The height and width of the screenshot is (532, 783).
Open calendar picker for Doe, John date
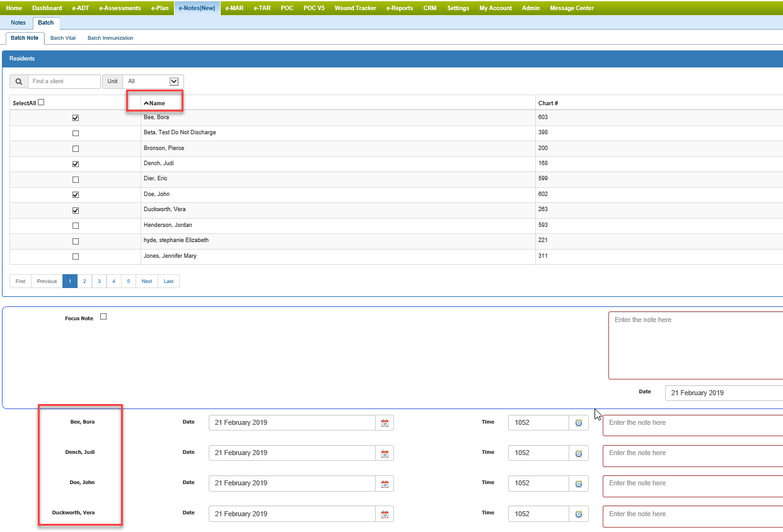coord(385,483)
